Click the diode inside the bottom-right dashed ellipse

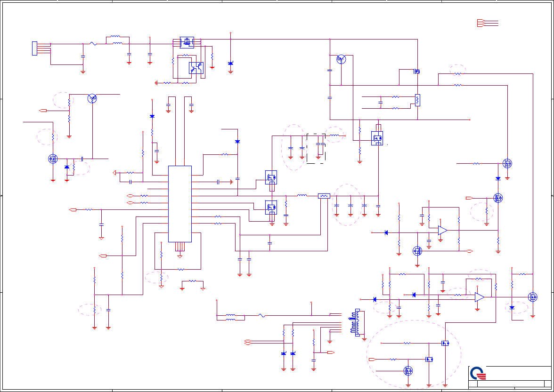point(512,308)
